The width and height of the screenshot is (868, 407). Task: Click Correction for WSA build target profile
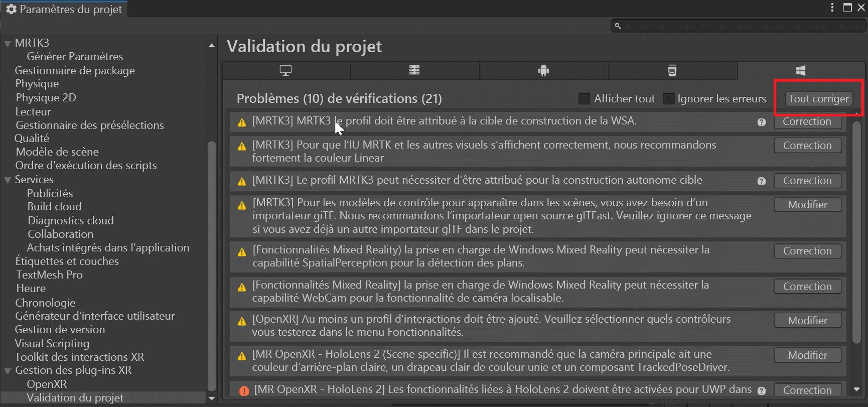(807, 121)
